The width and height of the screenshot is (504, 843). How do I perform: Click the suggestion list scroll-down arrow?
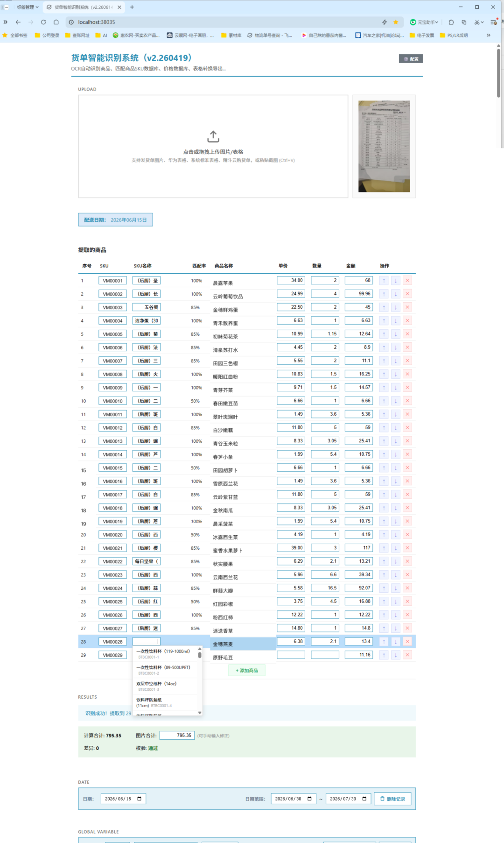[x=200, y=713]
